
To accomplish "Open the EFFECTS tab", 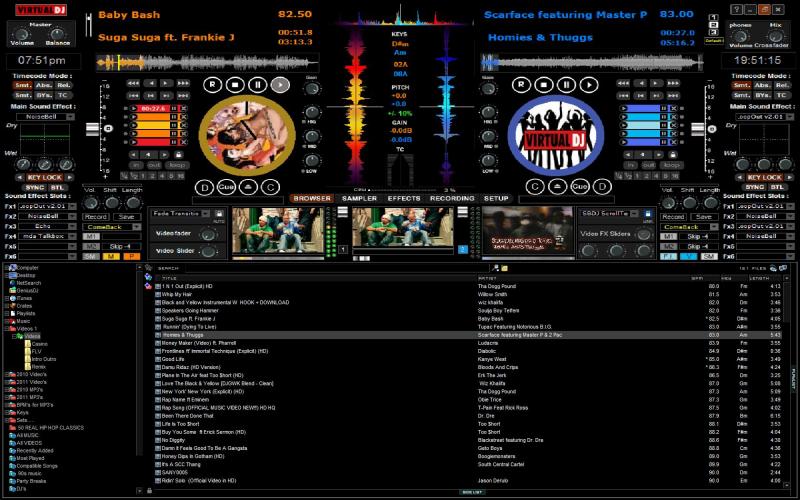I will coord(404,198).
